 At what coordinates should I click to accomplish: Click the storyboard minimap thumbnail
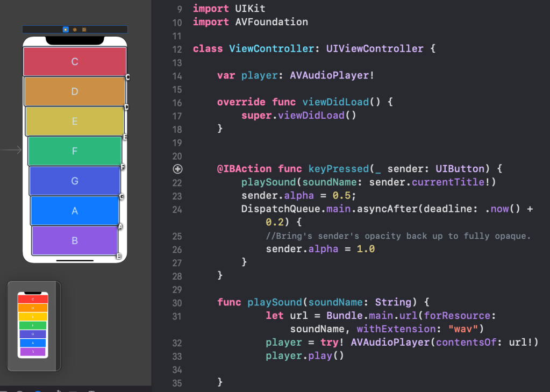click(x=33, y=325)
